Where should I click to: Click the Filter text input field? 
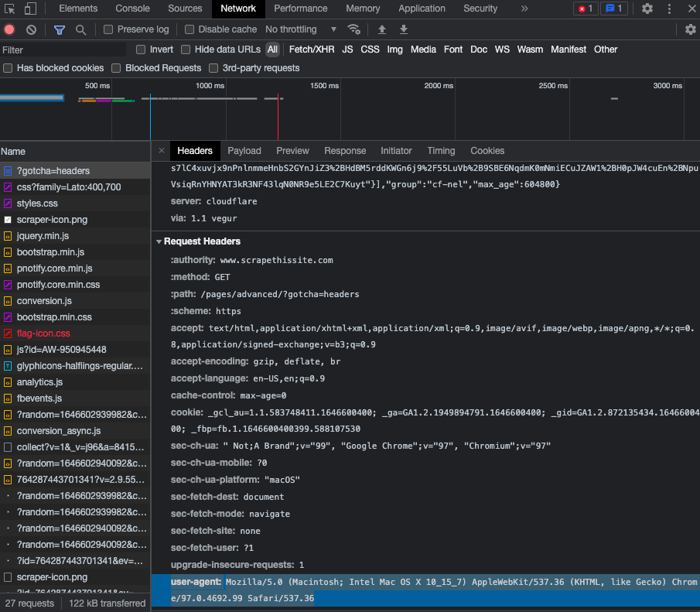click(x=62, y=50)
